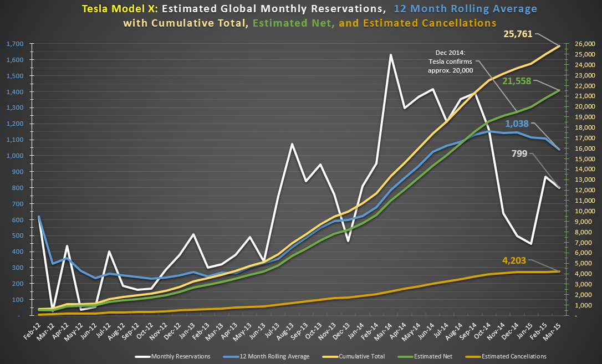Click the blue rolling average legend swatch
Image resolution: width=602 pixels, height=364 pixels.
[232, 357]
